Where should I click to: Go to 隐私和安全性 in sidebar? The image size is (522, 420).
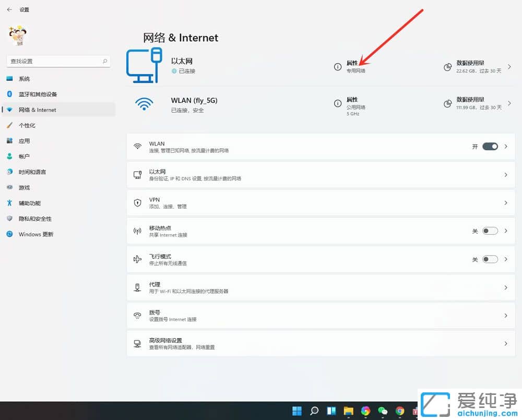point(58,219)
